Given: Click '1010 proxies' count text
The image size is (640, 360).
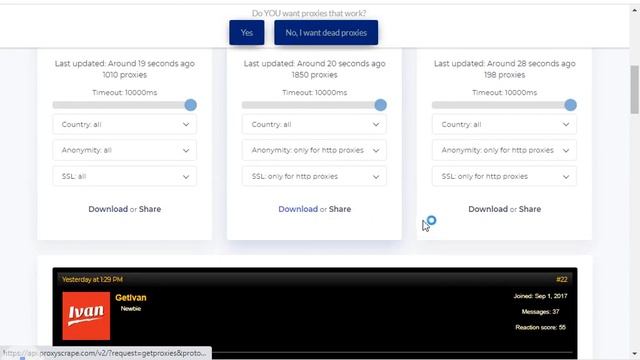Looking at the screenshot, I should click(124, 75).
